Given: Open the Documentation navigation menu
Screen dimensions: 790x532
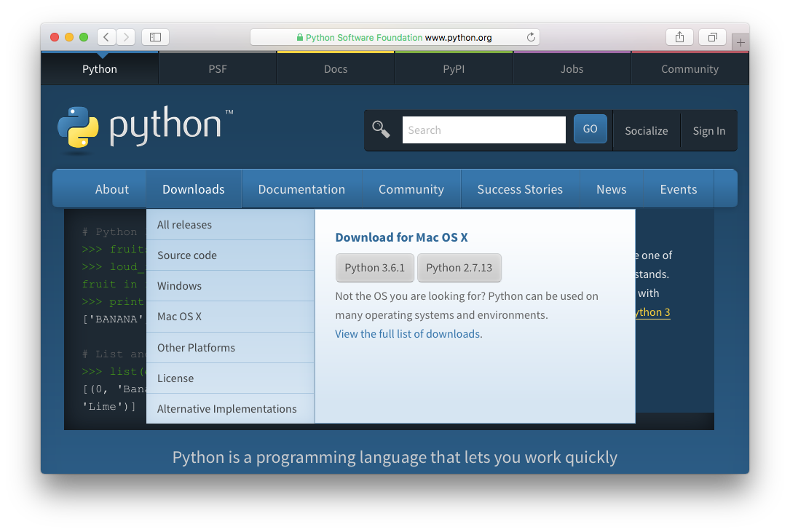Looking at the screenshot, I should (301, 189).
